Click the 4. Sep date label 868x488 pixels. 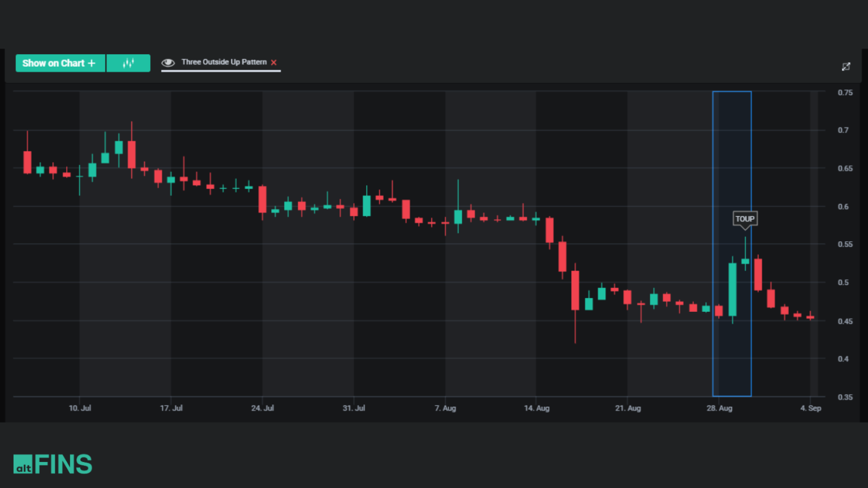pos(811,408)
